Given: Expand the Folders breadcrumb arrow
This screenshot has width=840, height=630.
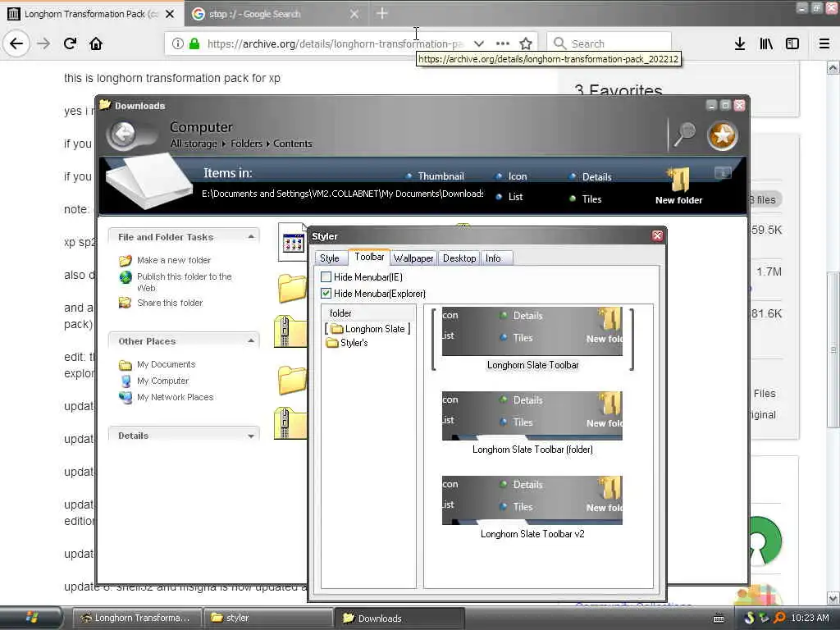Looking at the screenshot, I should click(x=268, y=144).
